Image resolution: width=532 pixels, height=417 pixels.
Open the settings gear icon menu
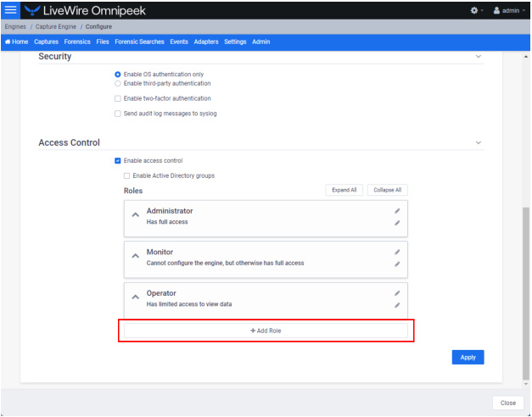click(474, 10)
